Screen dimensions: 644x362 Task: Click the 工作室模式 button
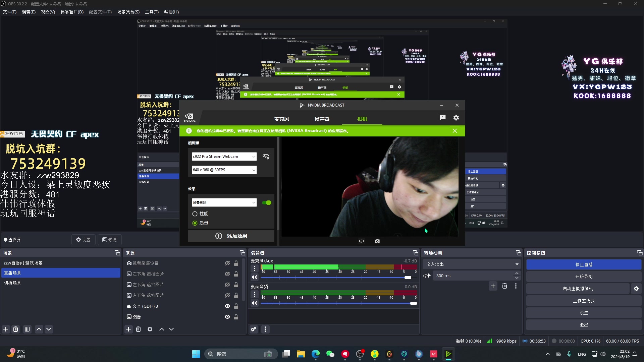click(584, 301)
